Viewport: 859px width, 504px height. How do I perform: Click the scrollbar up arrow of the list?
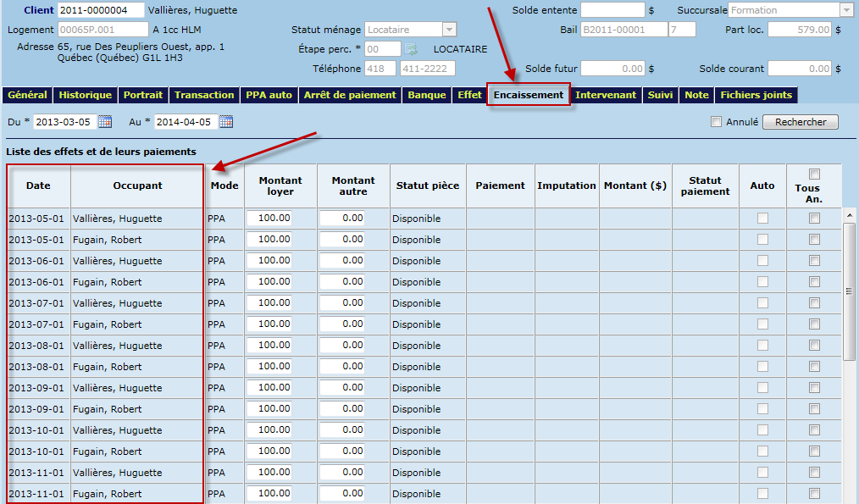pos(850,215)
